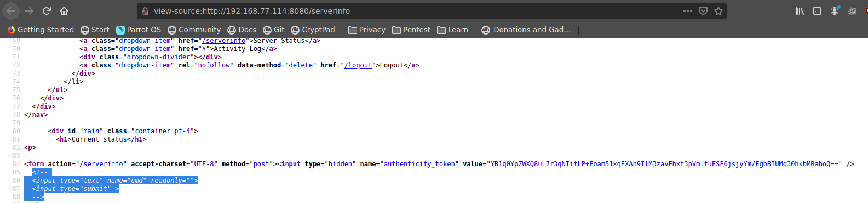The image size is (868, 203).
Task: Open the Donations and Gad... bookmark
Action: click(526, 30)
